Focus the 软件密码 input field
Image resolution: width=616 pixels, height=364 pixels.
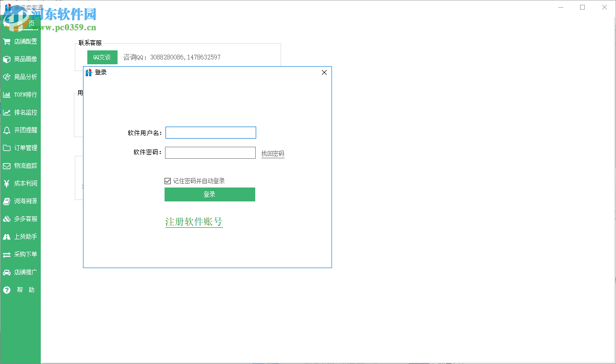tap(210, 153)
